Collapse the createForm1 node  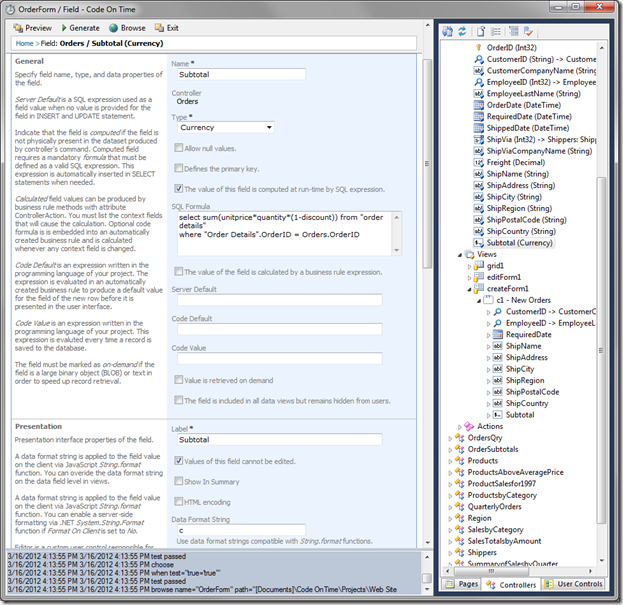pos(469,290)
